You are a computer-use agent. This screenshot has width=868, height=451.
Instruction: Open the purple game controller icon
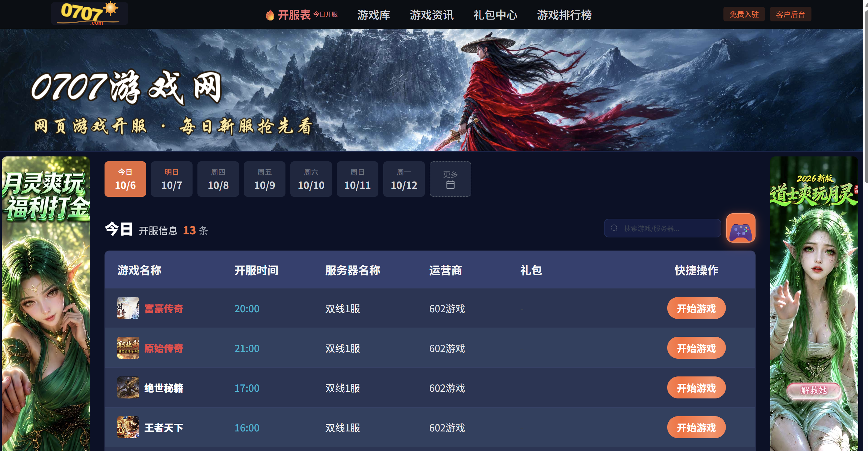click(x=740, y=228)
